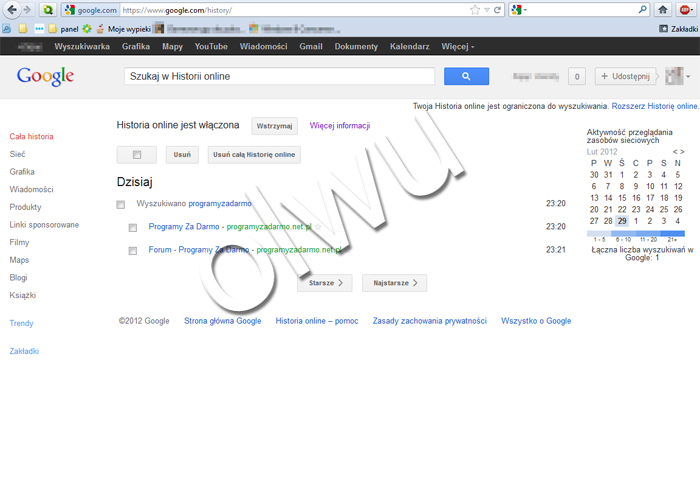Image resolution: width=700 pixels, height=486 pixels.
Task: Click the Starsze button
Action: click(x=325, y=283)
